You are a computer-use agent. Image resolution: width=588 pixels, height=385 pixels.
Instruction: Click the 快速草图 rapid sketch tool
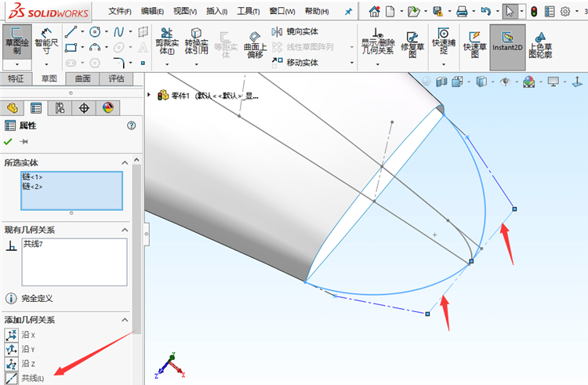pyautogui.click(x=474, y=45)
